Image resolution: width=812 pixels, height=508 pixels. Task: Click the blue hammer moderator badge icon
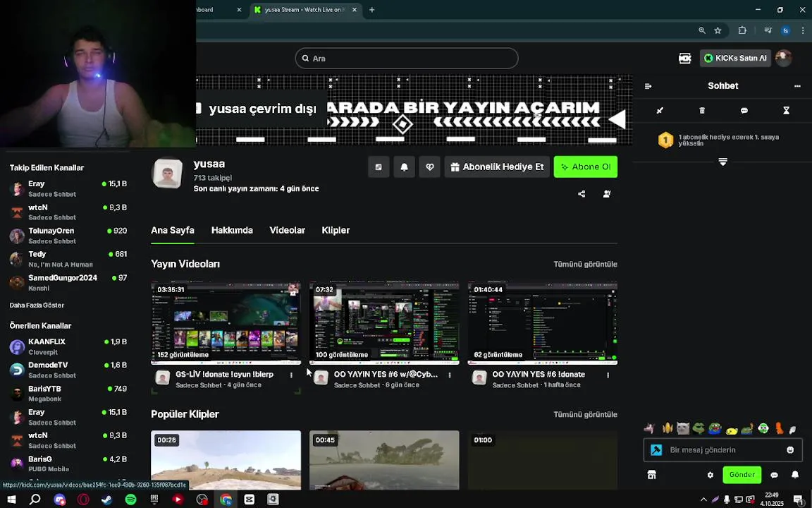click(x=656, y=450)
